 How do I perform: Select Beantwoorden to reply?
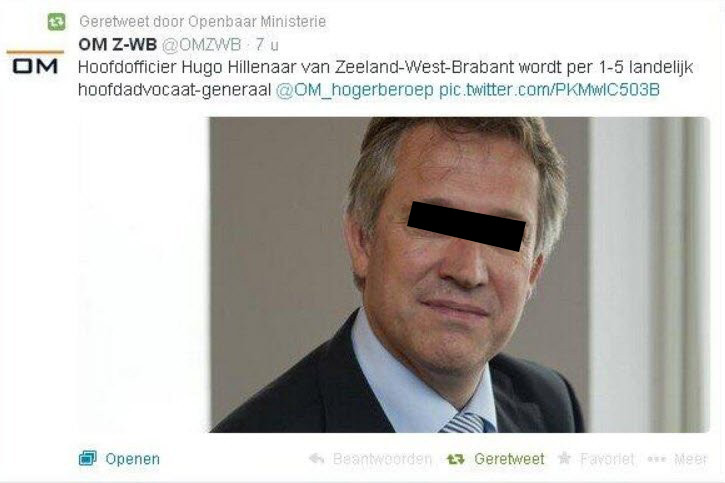coord(382,459)
